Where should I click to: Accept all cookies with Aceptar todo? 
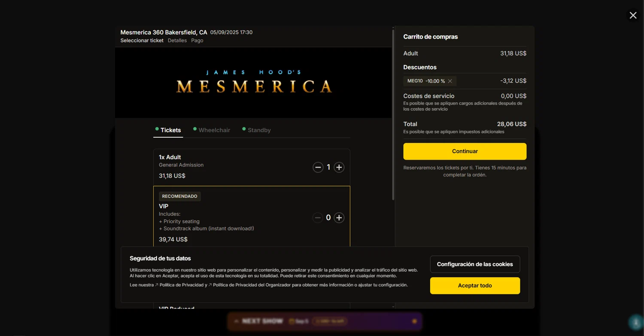point(475,286)
